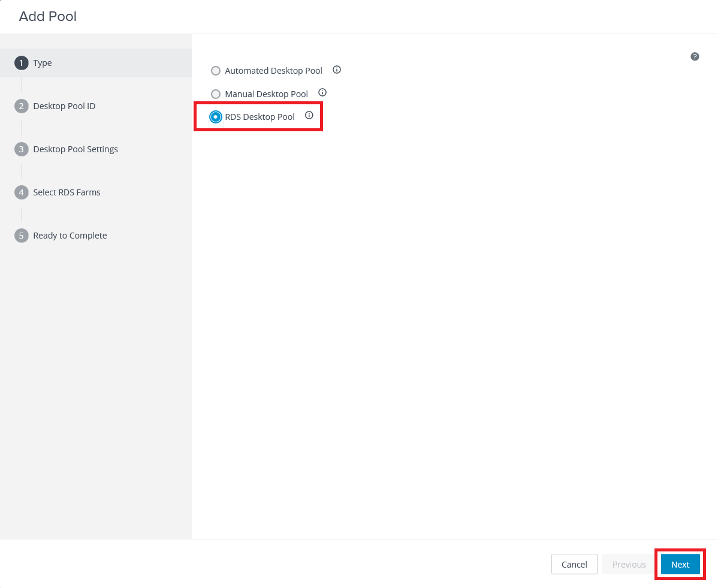Go to the Ready to Complete step
Screen dimensions: 718x588
pyautogui.click(x=70, y=236)
